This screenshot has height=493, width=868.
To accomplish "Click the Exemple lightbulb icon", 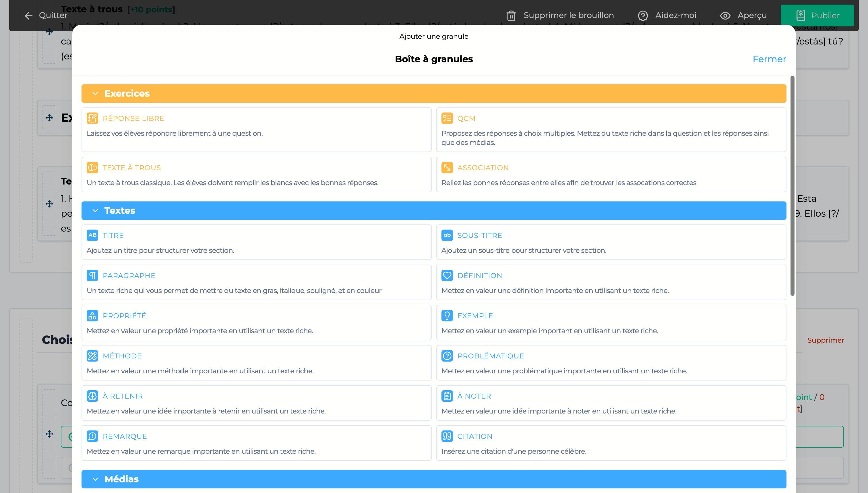I will pos(447,316).
